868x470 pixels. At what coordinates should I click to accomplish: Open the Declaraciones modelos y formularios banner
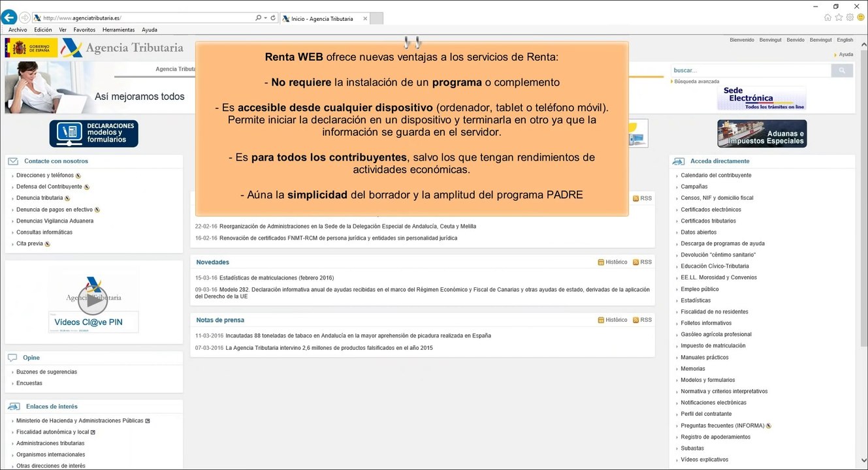click(x=94, y=134)
